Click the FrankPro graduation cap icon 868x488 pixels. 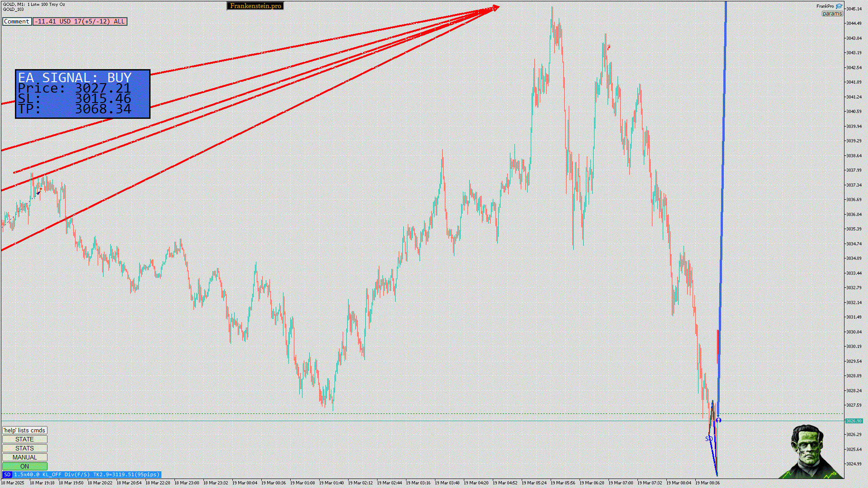coord(839,6)
